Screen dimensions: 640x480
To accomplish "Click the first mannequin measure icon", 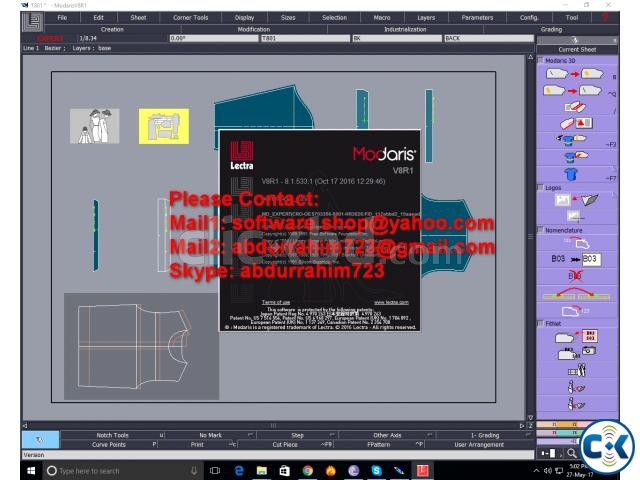I will 576,387.
